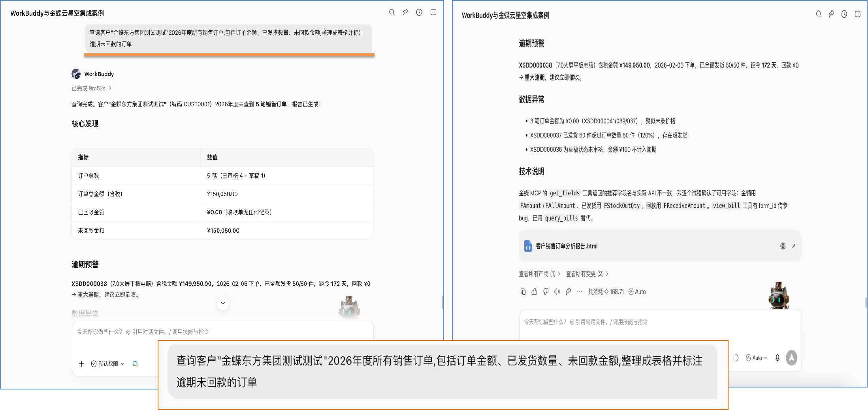
Task: Click the 未回款金额 table row label
Action: [x=91, y=230]
